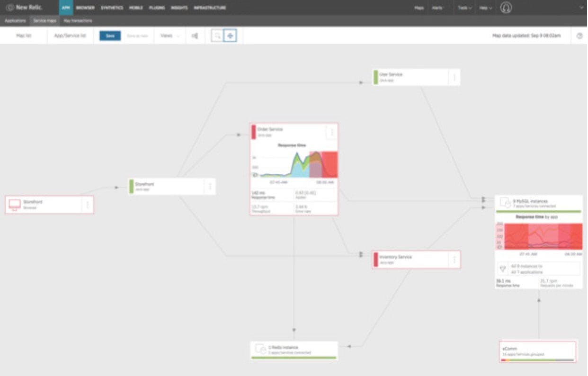Open the user account avatar icon
The image size is (588, 376).
[506, 8]
